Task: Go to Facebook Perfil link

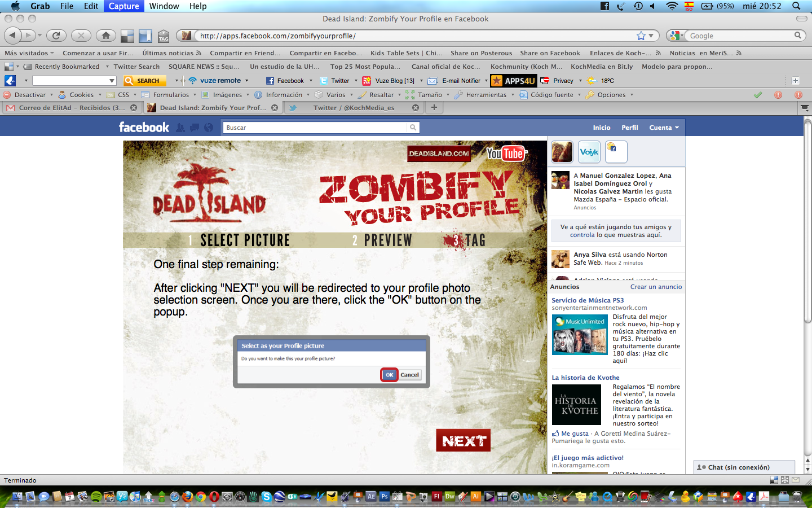Action: 630,128
